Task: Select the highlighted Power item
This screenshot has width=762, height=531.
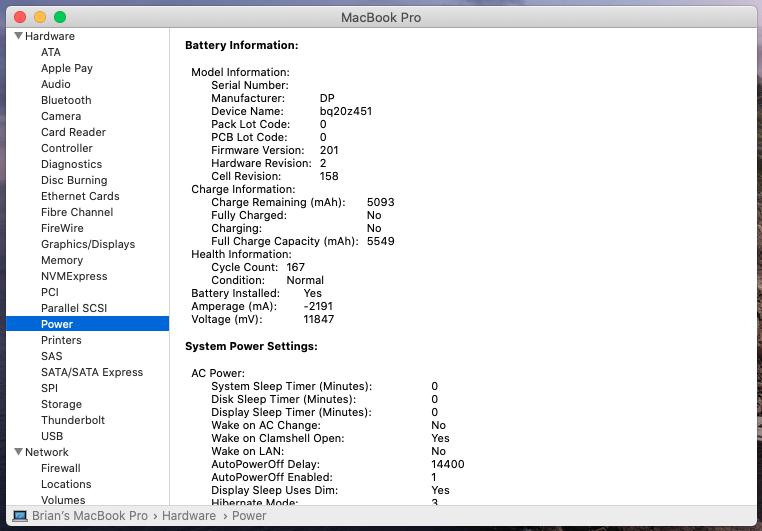Action: point(87,324)
